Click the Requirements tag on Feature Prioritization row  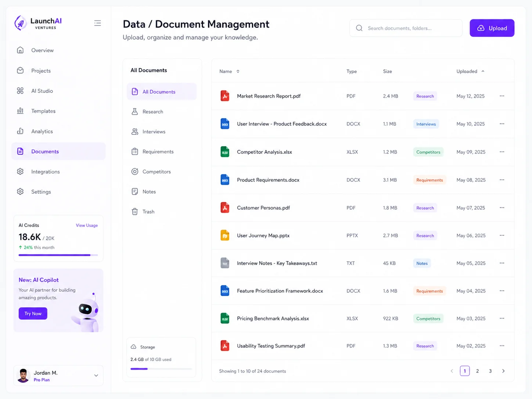click(429, 291)
